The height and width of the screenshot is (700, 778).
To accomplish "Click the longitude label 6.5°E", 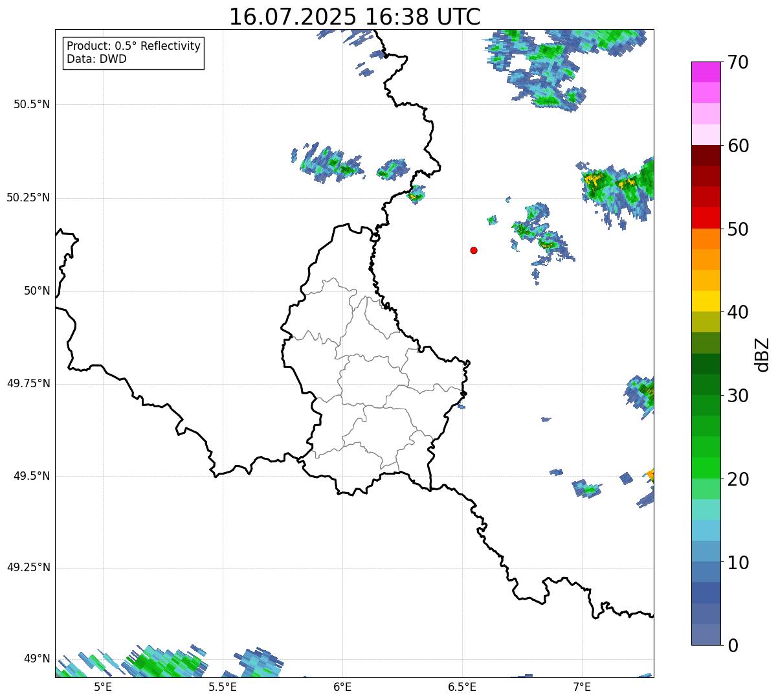I will pyautogui.click(x=462, y=687).
